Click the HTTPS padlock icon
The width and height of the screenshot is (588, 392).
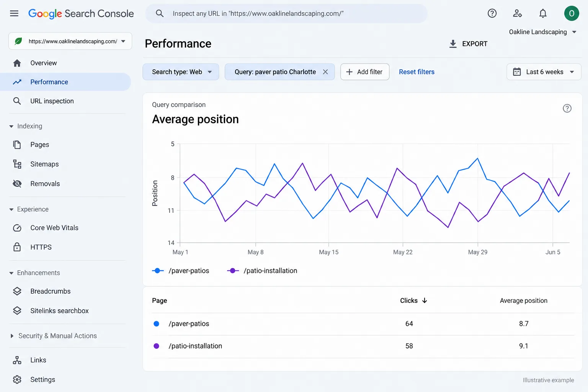point(17,247)
